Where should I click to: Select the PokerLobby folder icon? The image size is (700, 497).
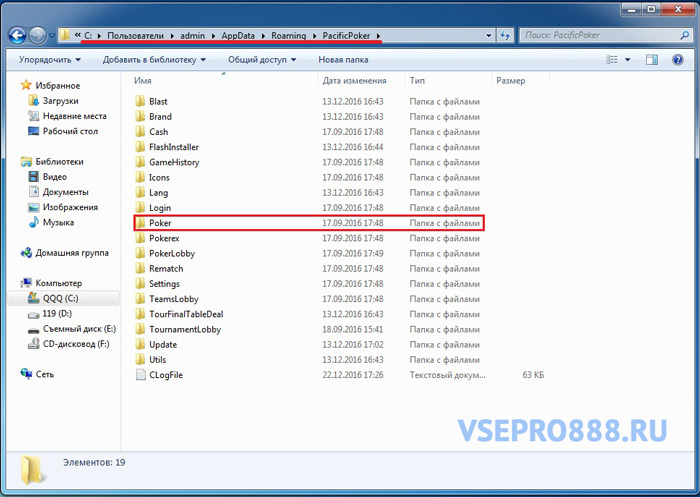(140, 253)
